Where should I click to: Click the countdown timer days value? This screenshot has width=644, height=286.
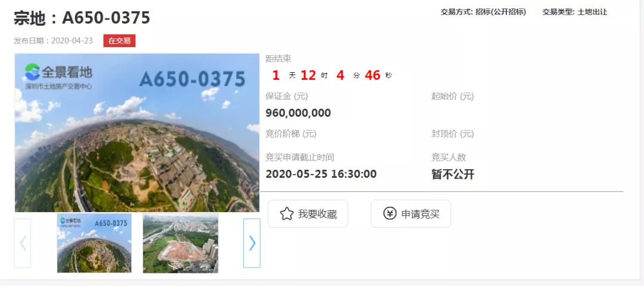[x=276, y=75]
